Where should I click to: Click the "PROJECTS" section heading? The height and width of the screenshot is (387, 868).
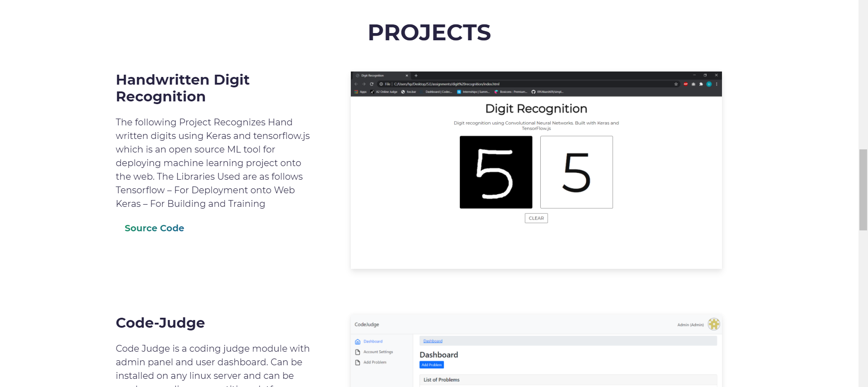point(429,33)
